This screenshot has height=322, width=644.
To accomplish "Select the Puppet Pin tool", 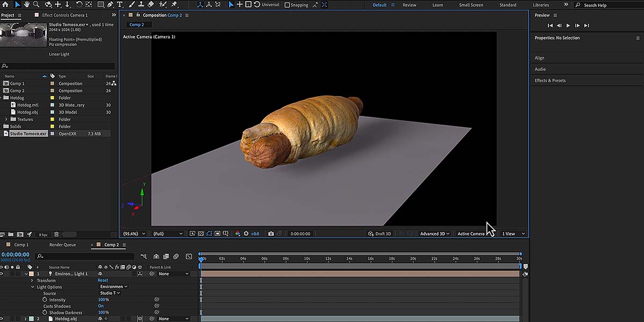I will [x=174, y=5].
